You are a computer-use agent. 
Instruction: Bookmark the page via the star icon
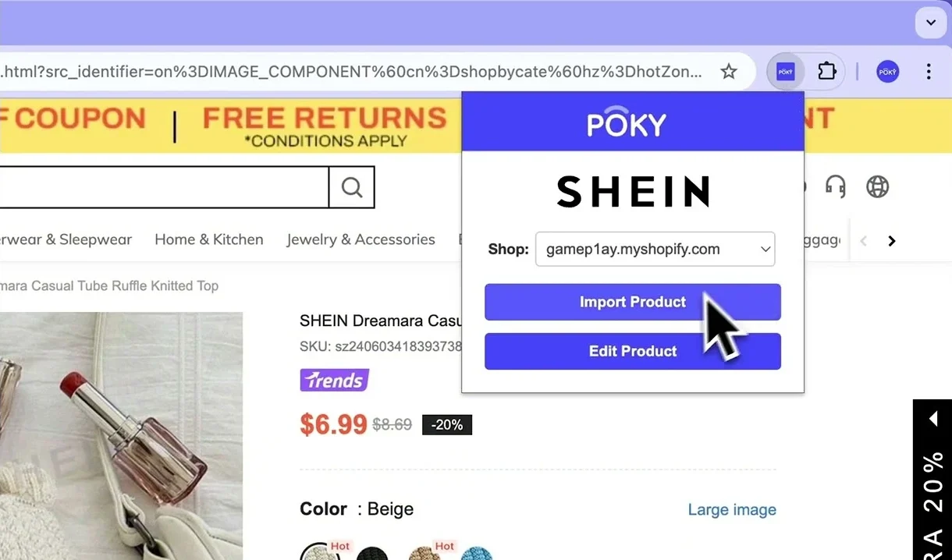728,71
